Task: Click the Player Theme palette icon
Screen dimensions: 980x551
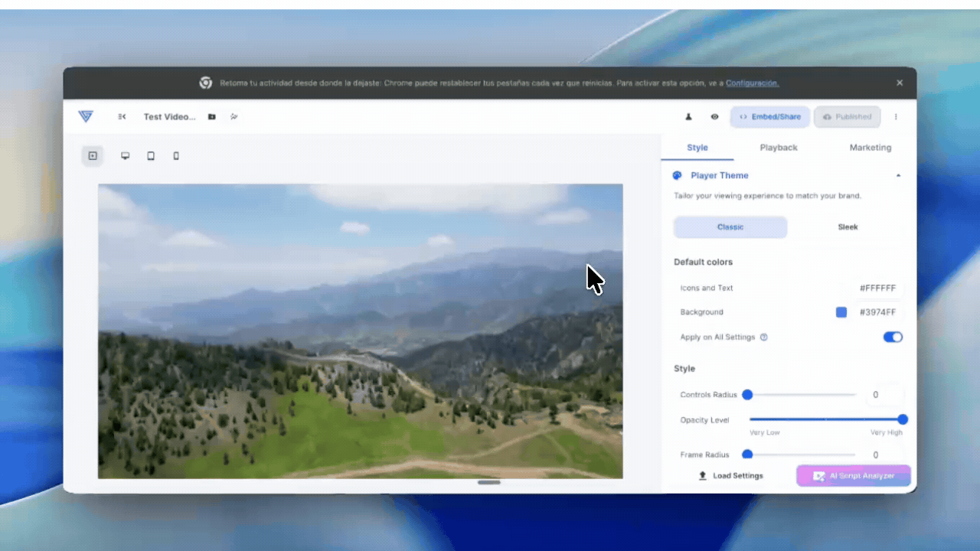Action: click(x=677, y=175)
